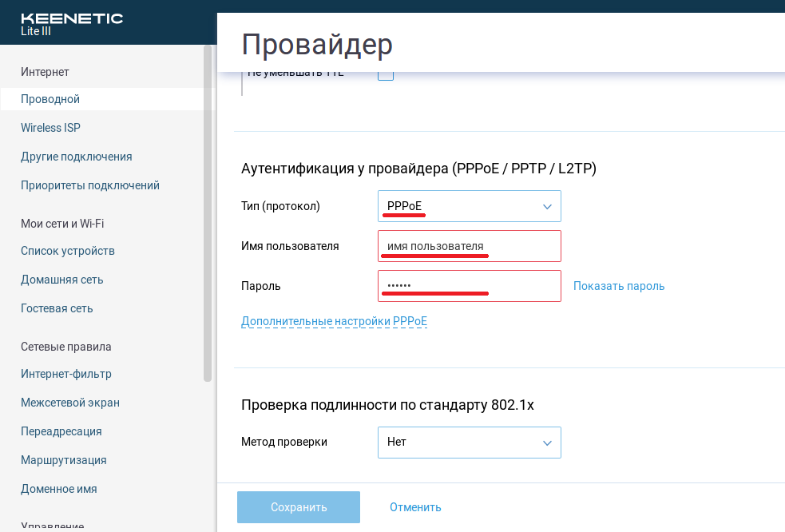Select Мои сети и Wi-Fi heading

(62, 224)
